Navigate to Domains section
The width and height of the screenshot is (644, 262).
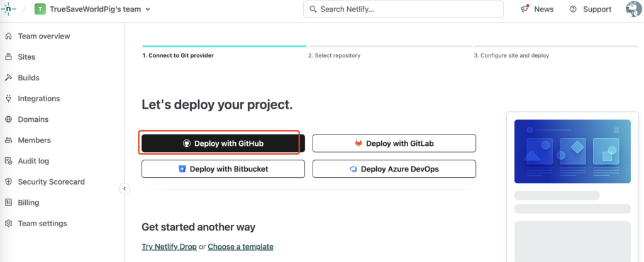coord(33,119)
